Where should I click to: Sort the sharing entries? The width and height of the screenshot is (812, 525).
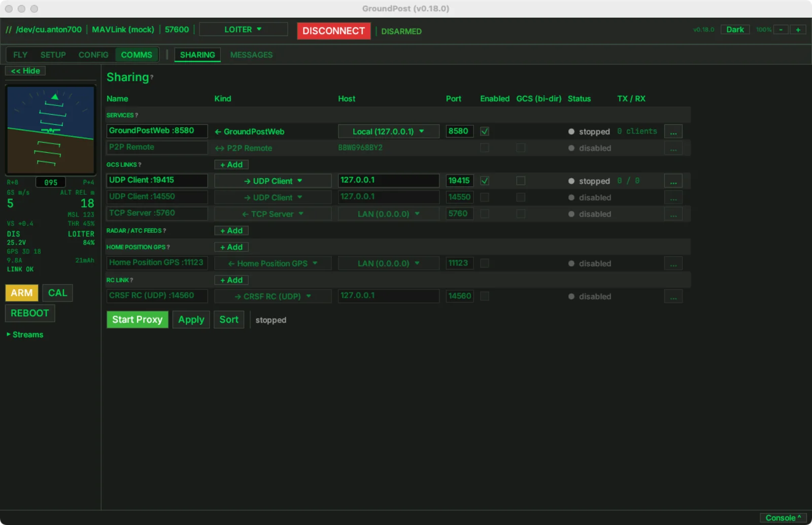tap(229, 320)
